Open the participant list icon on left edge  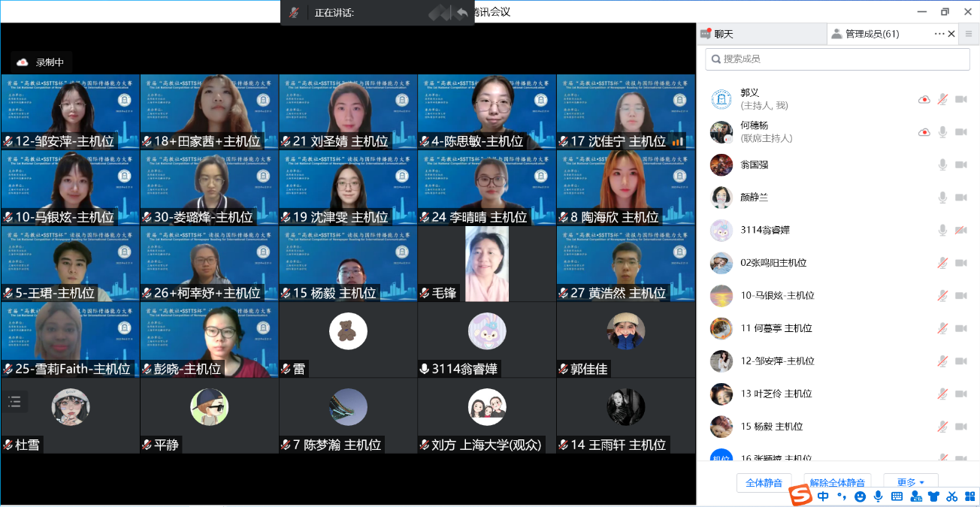pos(15,402)
